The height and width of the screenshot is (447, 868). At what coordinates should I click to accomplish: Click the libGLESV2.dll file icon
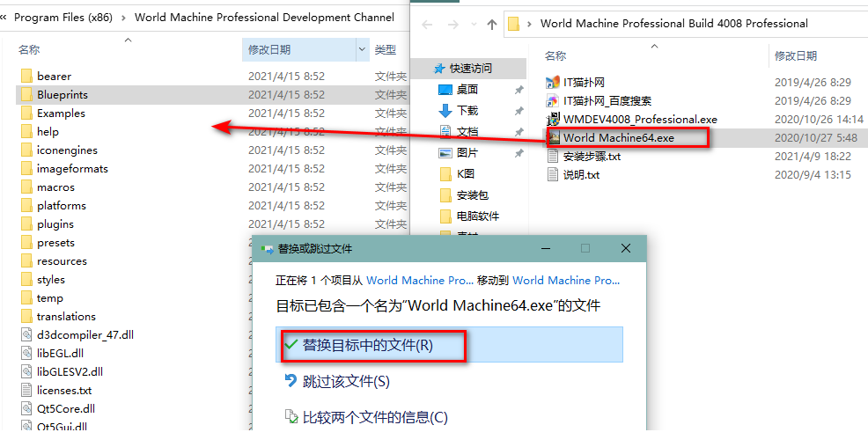26,371
